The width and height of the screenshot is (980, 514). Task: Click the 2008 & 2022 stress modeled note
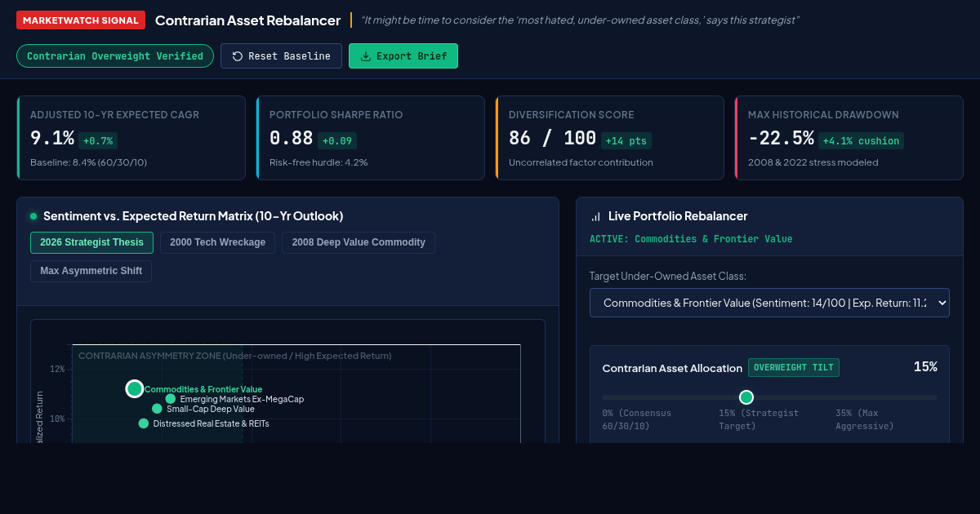pos(813,162)
